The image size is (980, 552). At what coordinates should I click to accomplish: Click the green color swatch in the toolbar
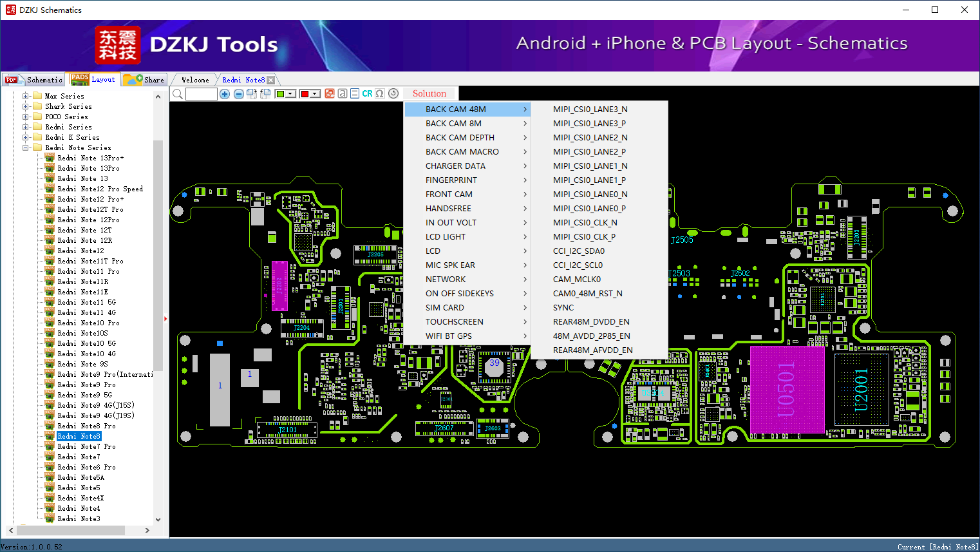click(x=280, y=94)
